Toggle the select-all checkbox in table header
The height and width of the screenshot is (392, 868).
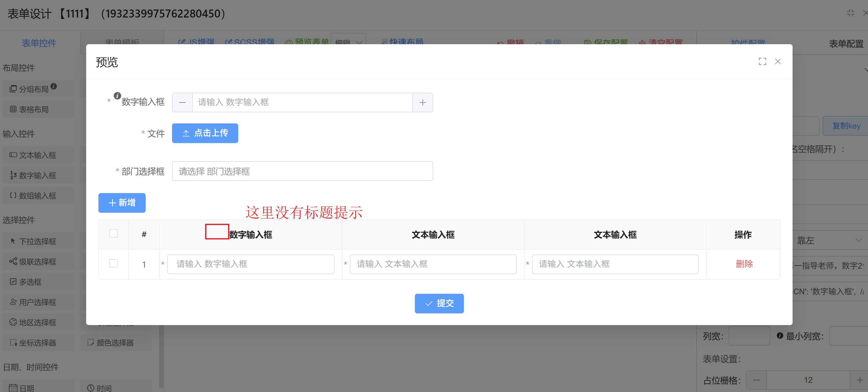tap(113, 233)
